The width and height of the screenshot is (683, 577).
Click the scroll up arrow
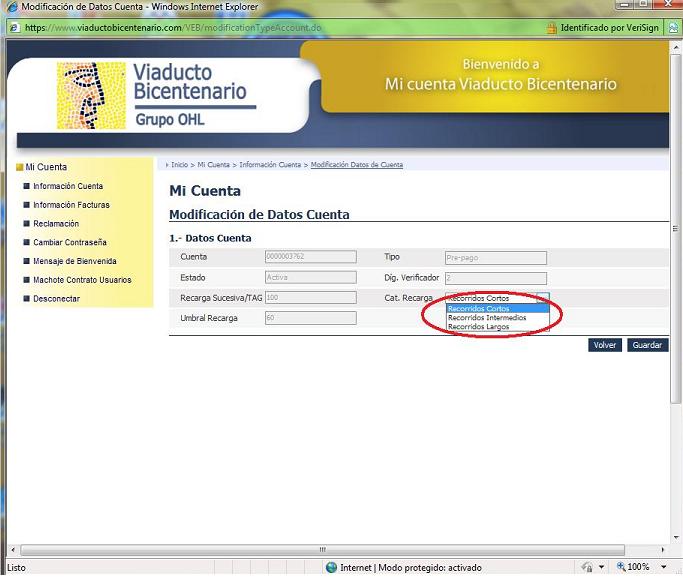click(676, 46)
